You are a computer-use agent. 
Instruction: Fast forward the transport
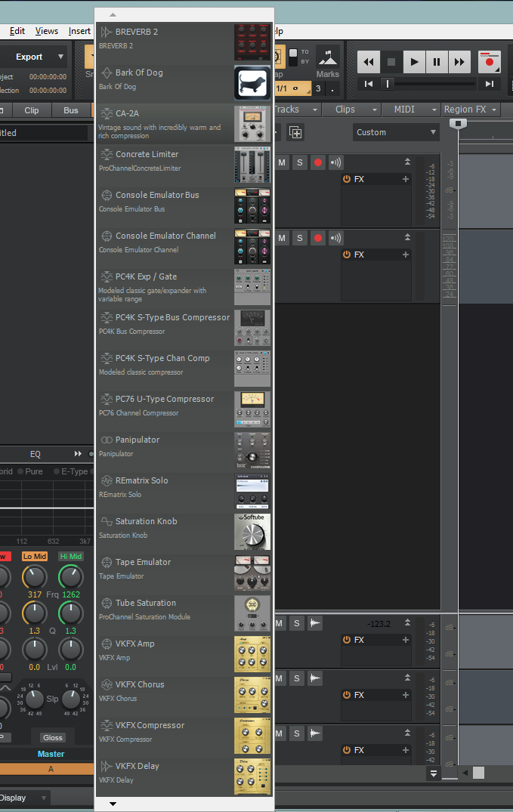point(459,62)
